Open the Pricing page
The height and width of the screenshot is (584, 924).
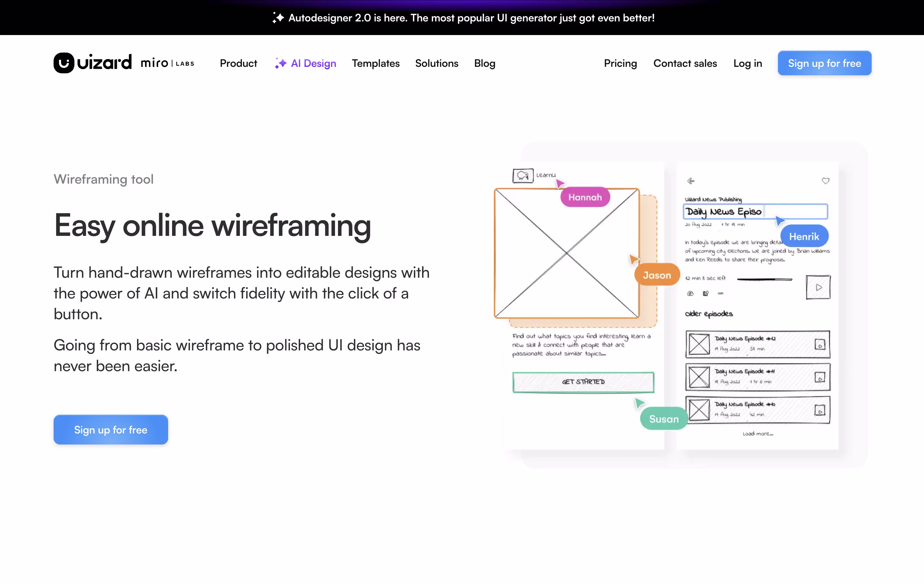coord(620,63)
